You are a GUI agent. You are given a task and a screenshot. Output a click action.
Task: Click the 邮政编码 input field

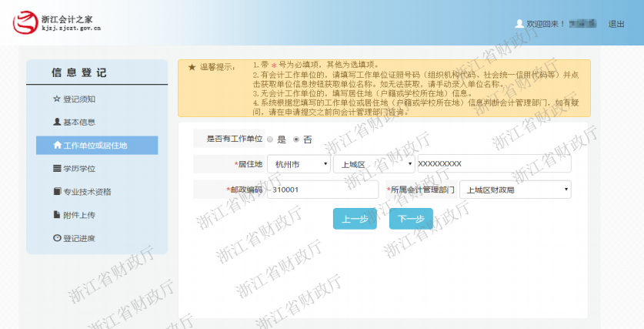coord(322,190)
